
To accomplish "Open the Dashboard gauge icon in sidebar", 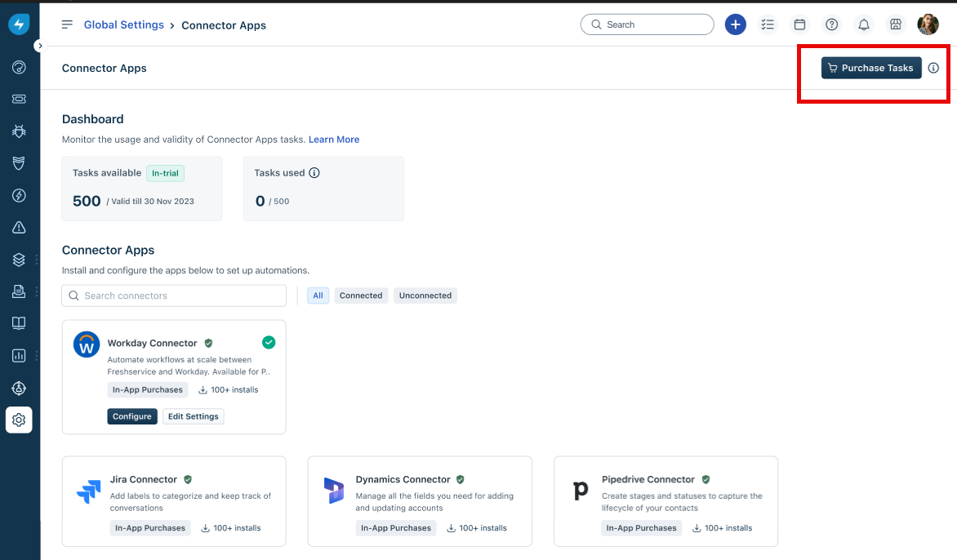I will point(19,67).
